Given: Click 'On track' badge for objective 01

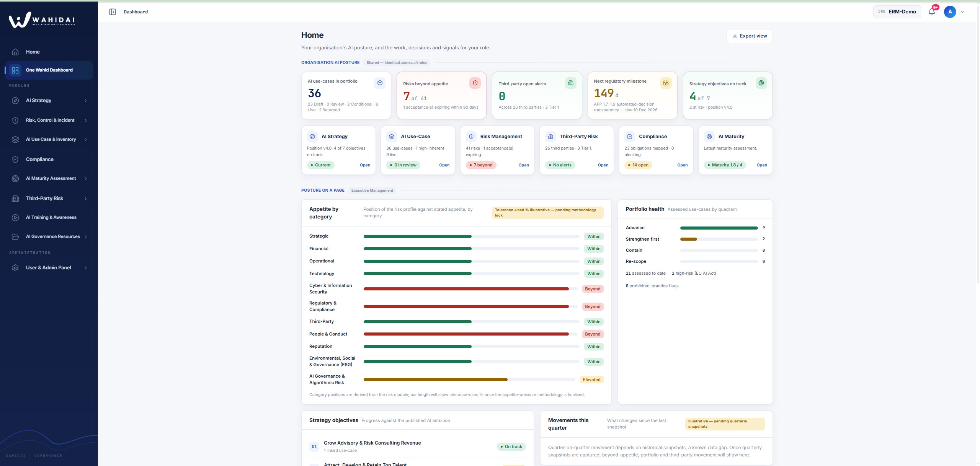Looking at the screenshot, I should click(511, 447).
